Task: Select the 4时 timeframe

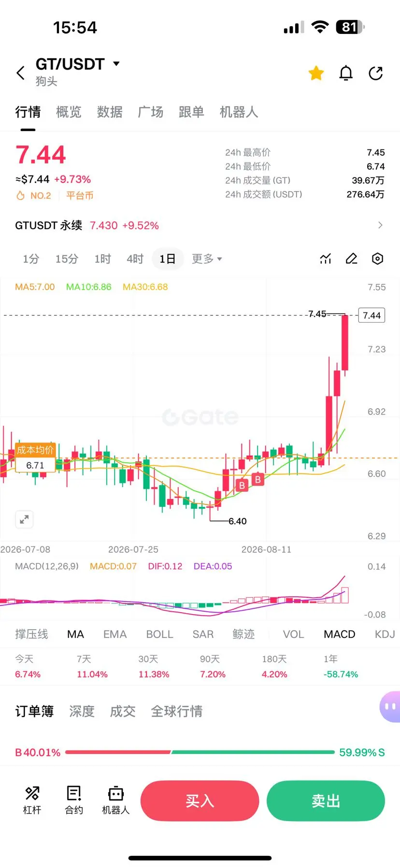Action: point(135,259)
